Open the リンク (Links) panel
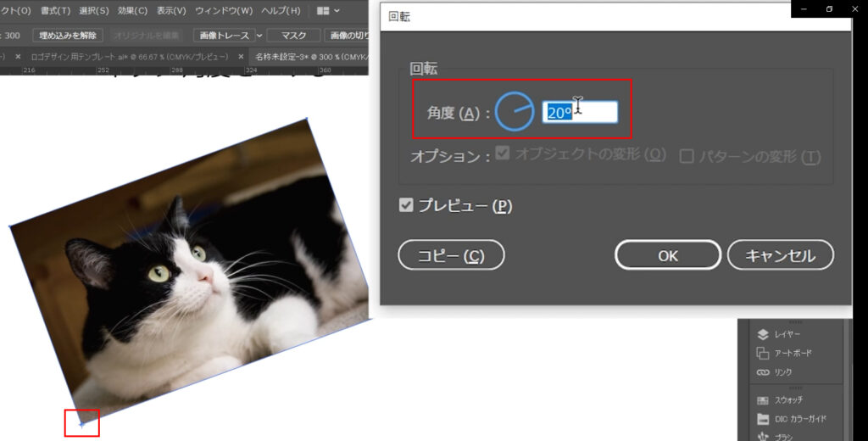The height and width of the screenshot is (441, 868). [x=774, y=372]
